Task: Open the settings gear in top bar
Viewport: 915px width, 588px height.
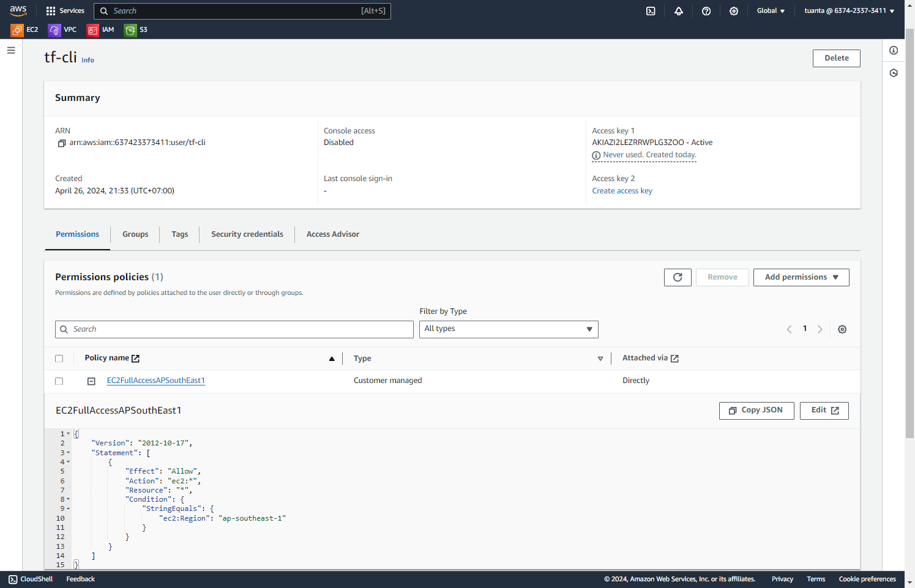Action: [x=734, y=11]
